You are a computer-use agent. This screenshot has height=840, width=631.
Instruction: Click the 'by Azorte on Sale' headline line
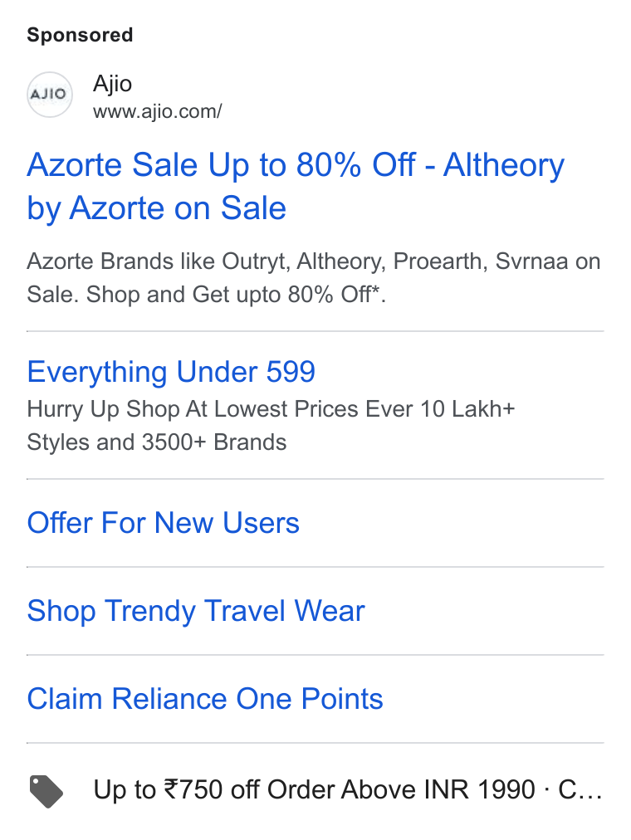pyautogui.click(x=156, y=208)
